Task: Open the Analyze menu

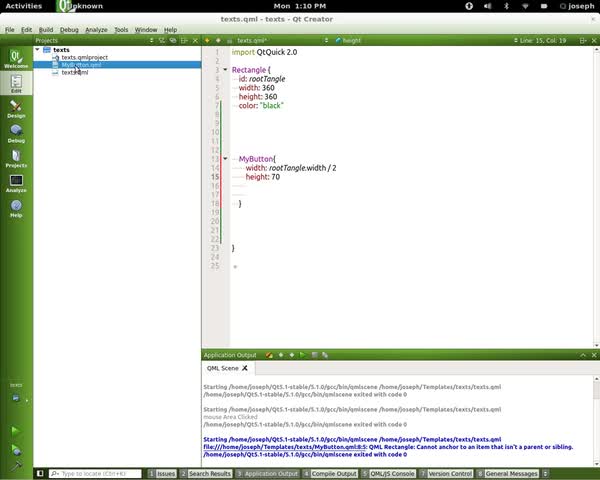Action: point(96,30)
